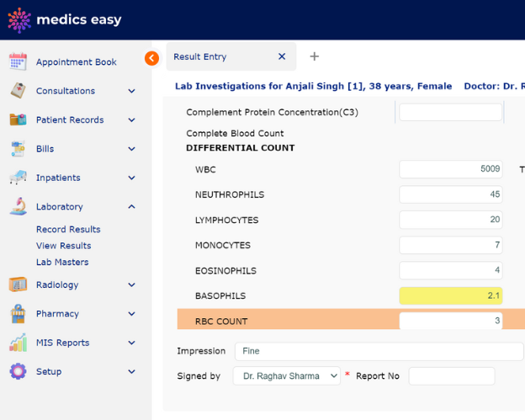Click the Radiology sidebar icon
This screenshot has height=420, width=525.
pos(18,284)
